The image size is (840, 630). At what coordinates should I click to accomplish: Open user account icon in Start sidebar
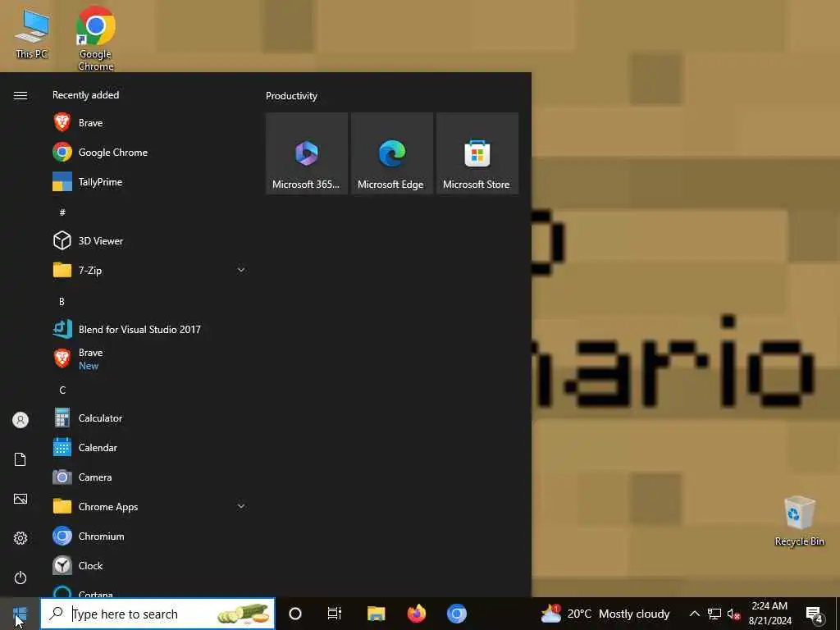click(x=21, y=420)
